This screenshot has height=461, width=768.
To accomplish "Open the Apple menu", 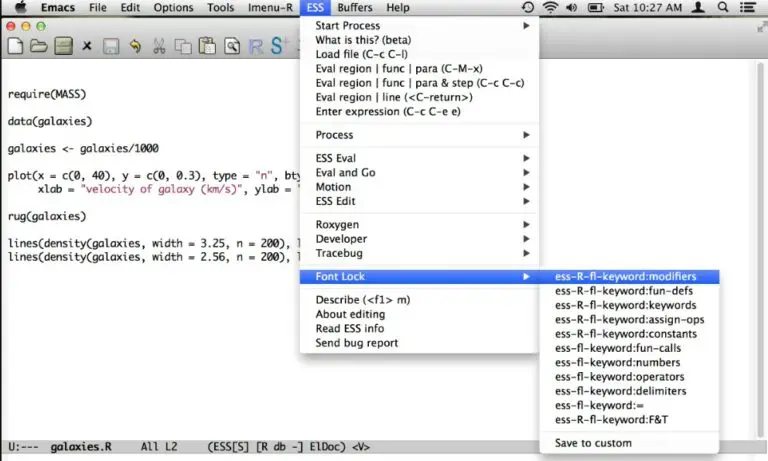I will tap(21, 7).
